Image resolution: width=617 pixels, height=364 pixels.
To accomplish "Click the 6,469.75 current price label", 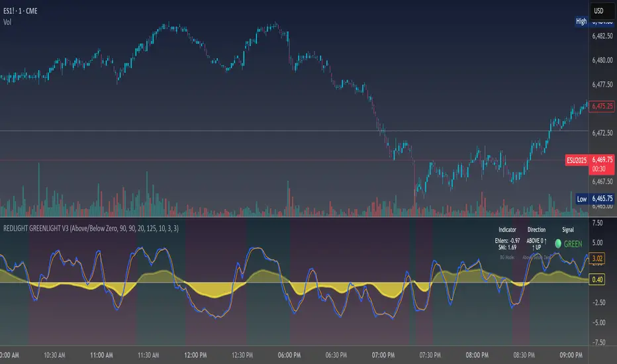I will tap(602, 159).
